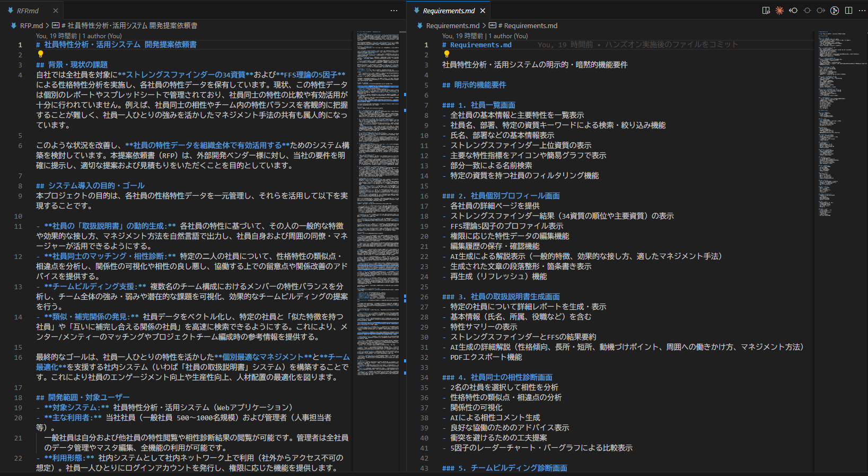This screenshot has width=868, height=476.
Task: Click the orange Claude asterisk icon
Action: [x=779, y=11]
